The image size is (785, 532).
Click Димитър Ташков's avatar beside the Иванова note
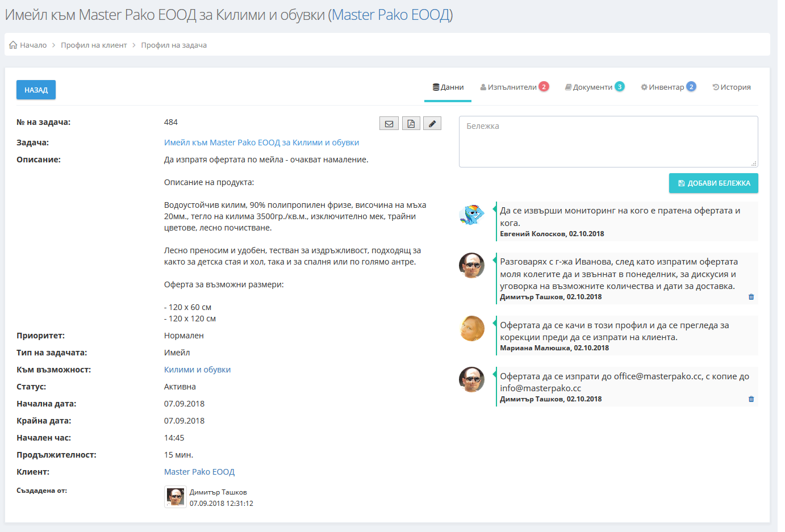(x=471, y=265)
